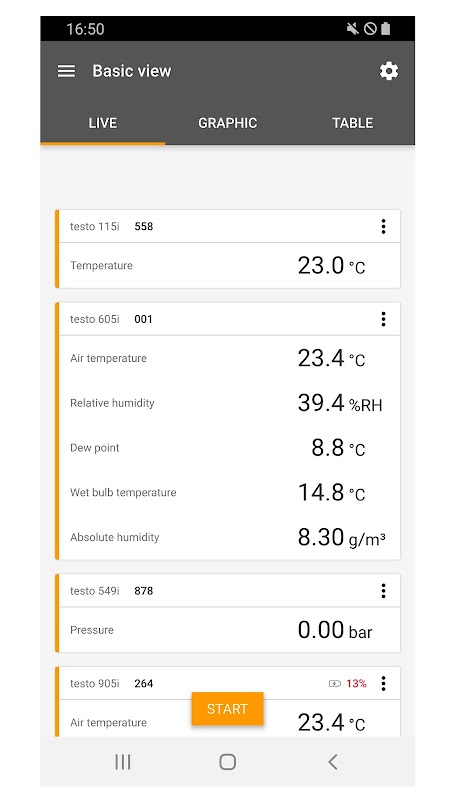Select the Dew point reading row

click(x=230, y=448)
